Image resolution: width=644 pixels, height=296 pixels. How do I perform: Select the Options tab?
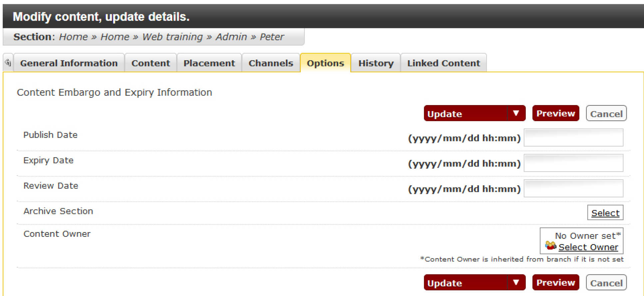click(x=325, y=63)
